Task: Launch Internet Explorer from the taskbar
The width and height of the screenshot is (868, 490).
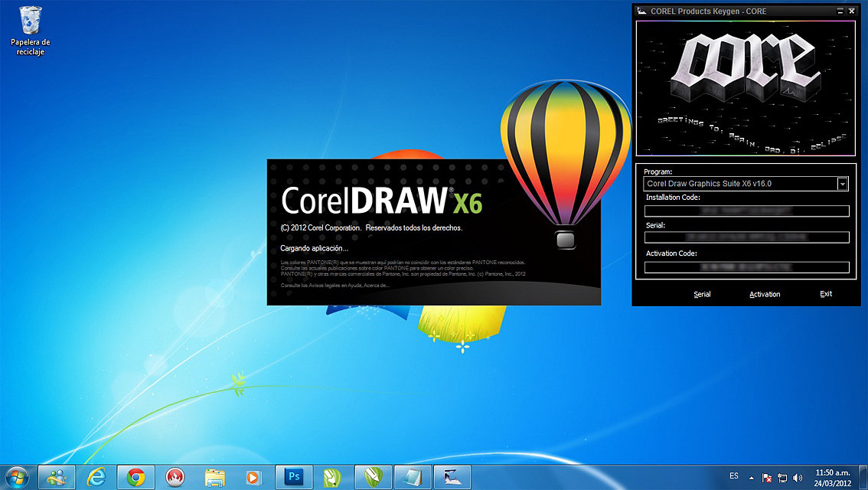Action: click(96, 477)
